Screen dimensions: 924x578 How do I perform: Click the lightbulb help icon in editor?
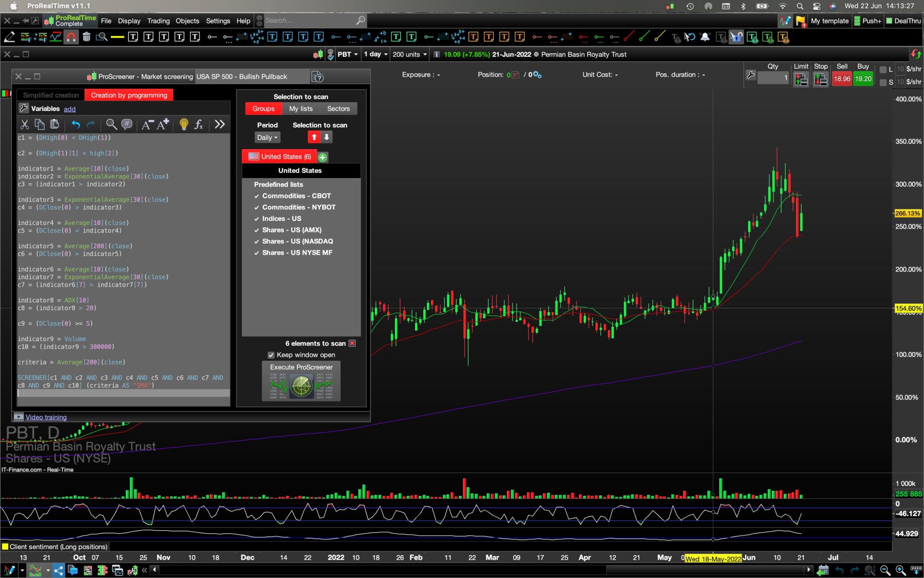184,125
